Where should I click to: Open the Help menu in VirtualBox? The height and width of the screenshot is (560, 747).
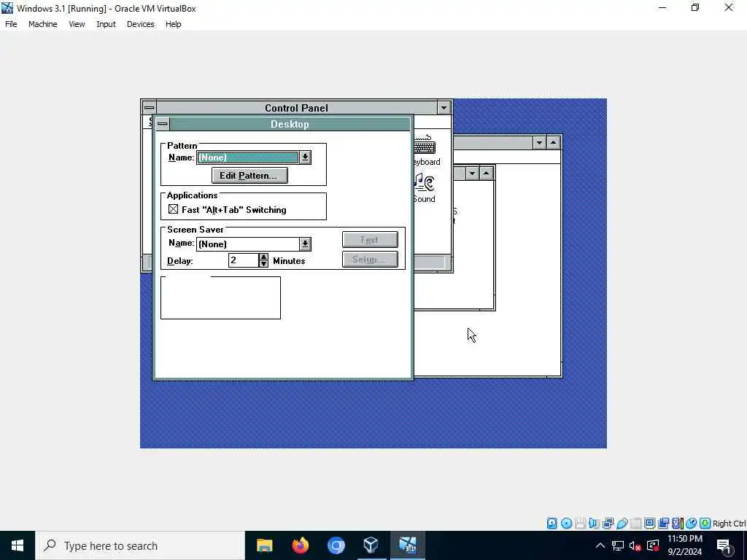click(174, 24)
